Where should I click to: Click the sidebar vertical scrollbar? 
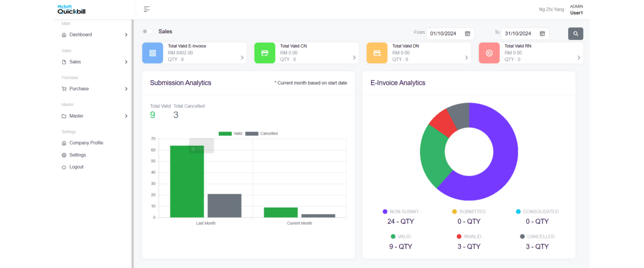[x=132, y=144]
